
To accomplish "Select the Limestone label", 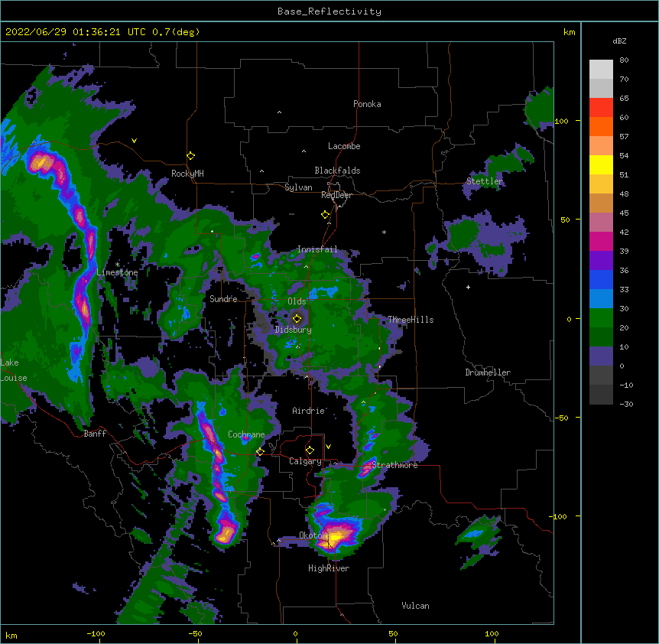I will click(117, 272).
